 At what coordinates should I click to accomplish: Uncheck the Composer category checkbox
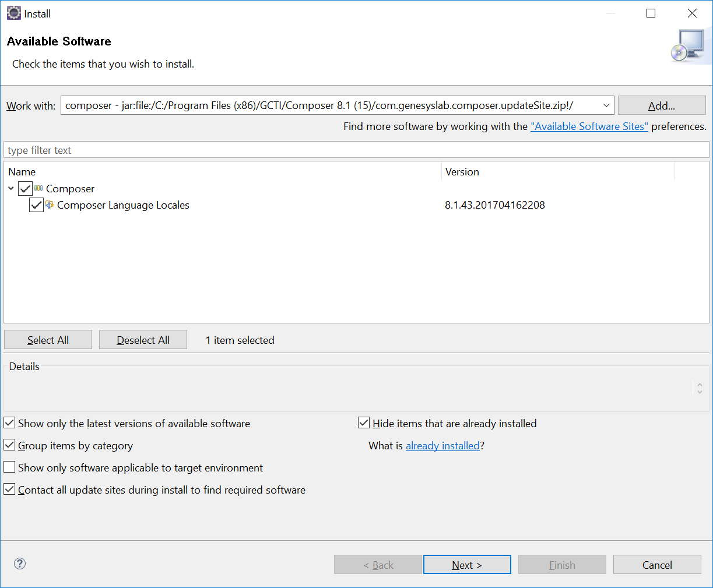(x=25, y=188)
